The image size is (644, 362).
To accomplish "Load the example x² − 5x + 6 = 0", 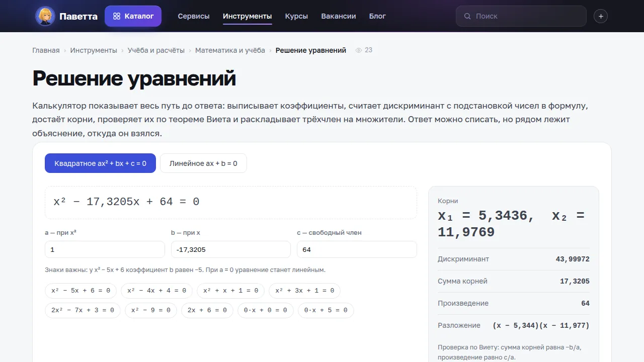I will (x=80, y=291).
